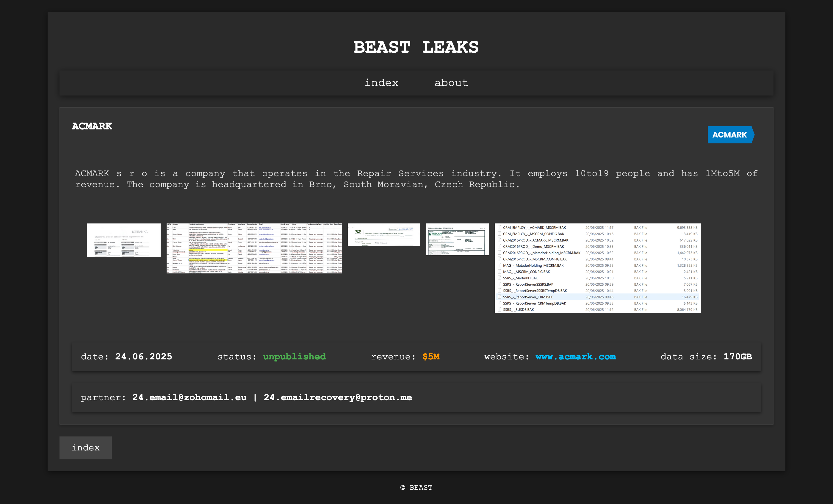Click the CRM_EMPLOY_-_ACMARK_MSCRM.BAK file row
833x504 pixels.
(597, 228)
